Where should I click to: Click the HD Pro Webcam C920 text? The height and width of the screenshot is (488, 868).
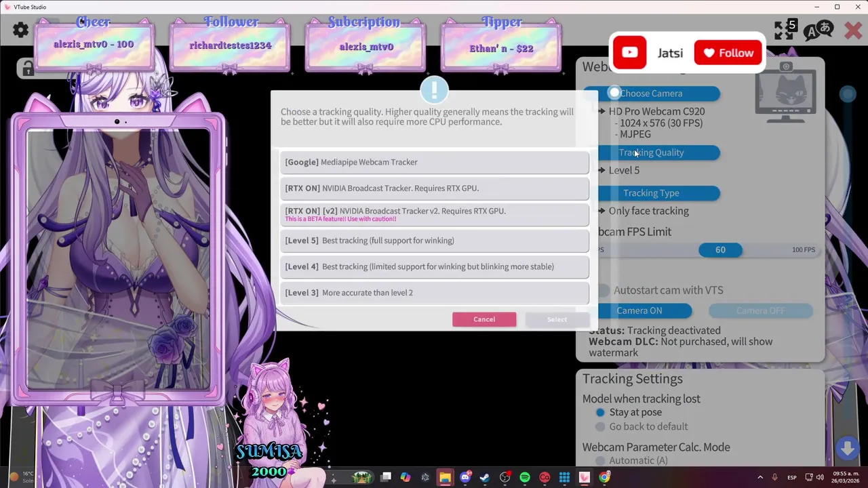pyautogui.click(x=656, y=111)
